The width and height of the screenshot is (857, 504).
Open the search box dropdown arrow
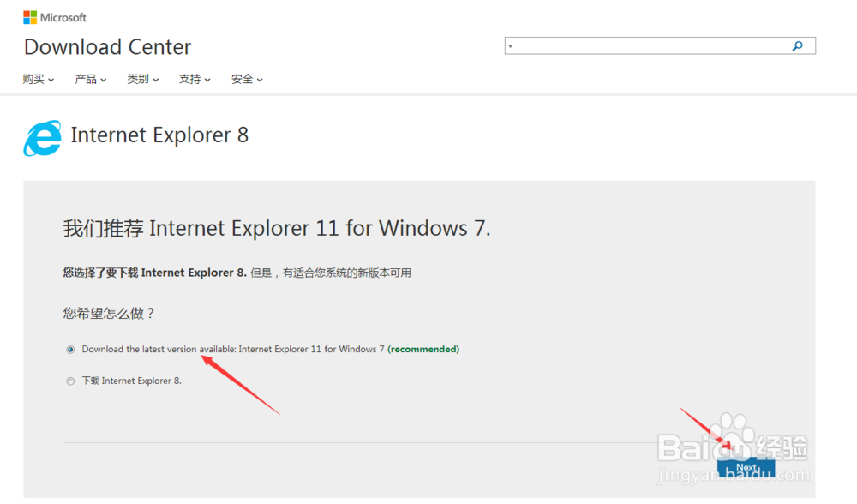511,46
